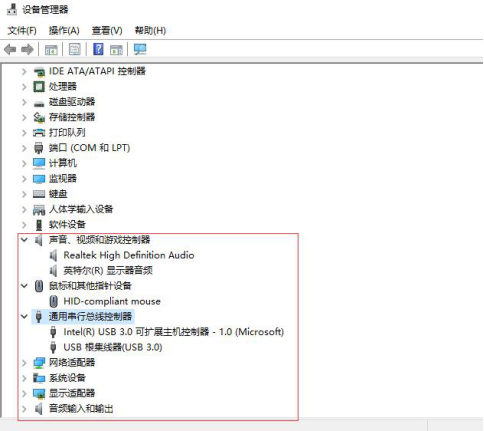Click the folder icon beside 系统设备
The width and height of the screenshot is (484, 431).
39,378
